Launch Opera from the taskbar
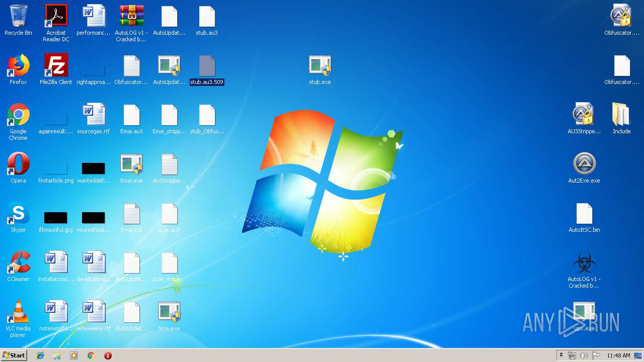Viewport: 644px width, 362px height. click(x=108, y=355)
